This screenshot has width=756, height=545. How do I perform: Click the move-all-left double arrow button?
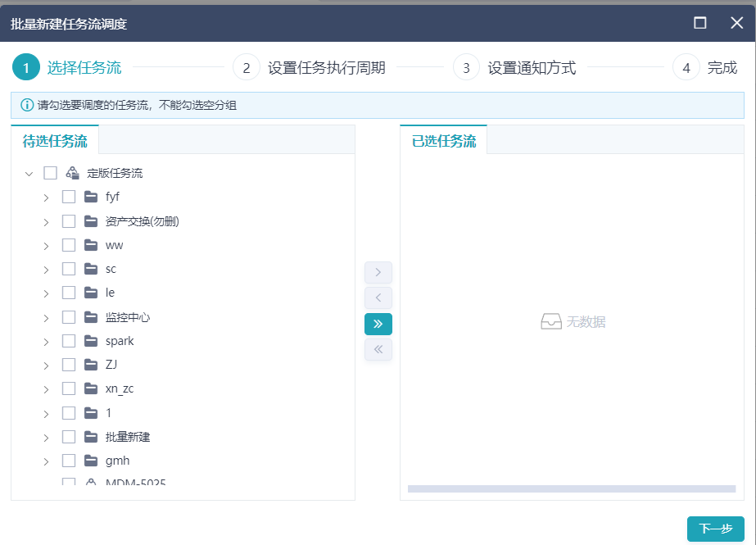click(x=378, y=349)
